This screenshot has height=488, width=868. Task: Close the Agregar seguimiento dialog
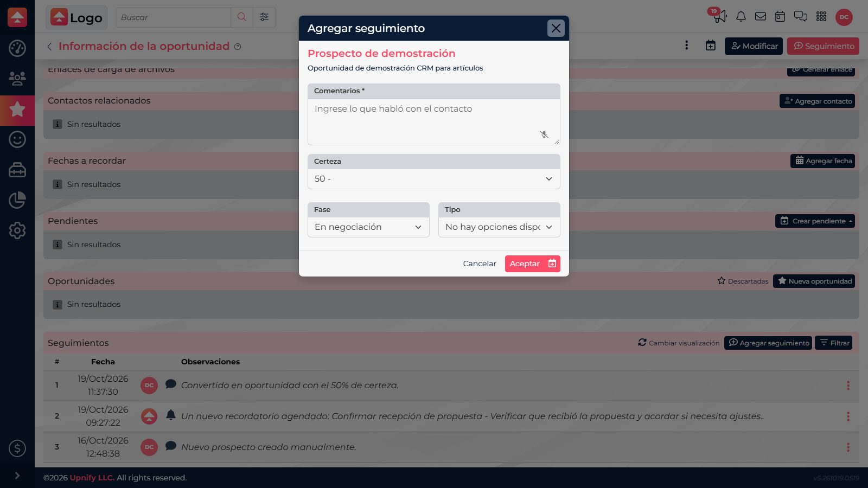[556, 28]
